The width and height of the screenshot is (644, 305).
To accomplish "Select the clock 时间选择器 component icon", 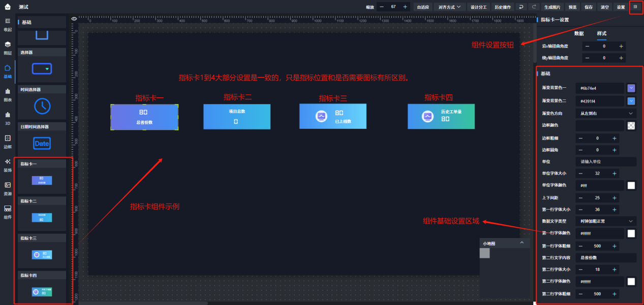I will tap(42, 106).
